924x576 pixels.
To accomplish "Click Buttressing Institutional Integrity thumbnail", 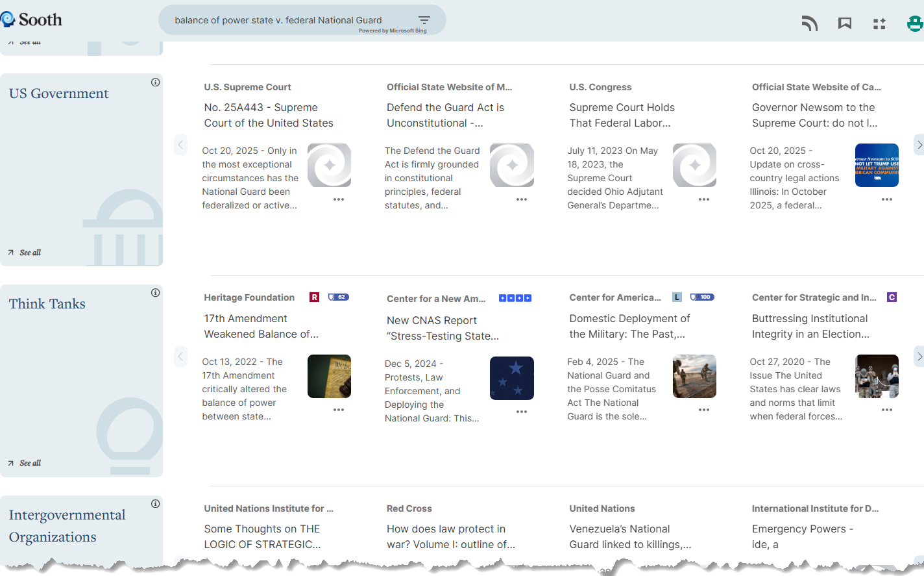I will click(877, 376).
